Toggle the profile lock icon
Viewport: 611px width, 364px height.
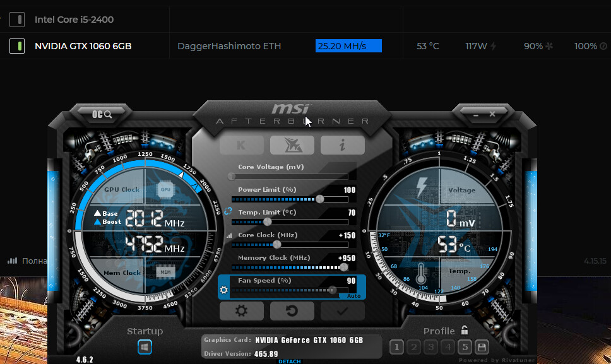[x=465, y=330]
